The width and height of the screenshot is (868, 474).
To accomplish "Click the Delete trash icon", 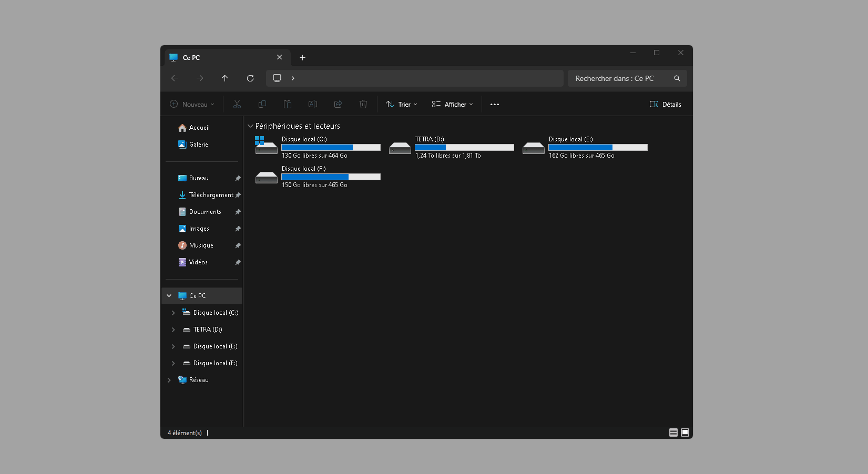I will 363,104.
